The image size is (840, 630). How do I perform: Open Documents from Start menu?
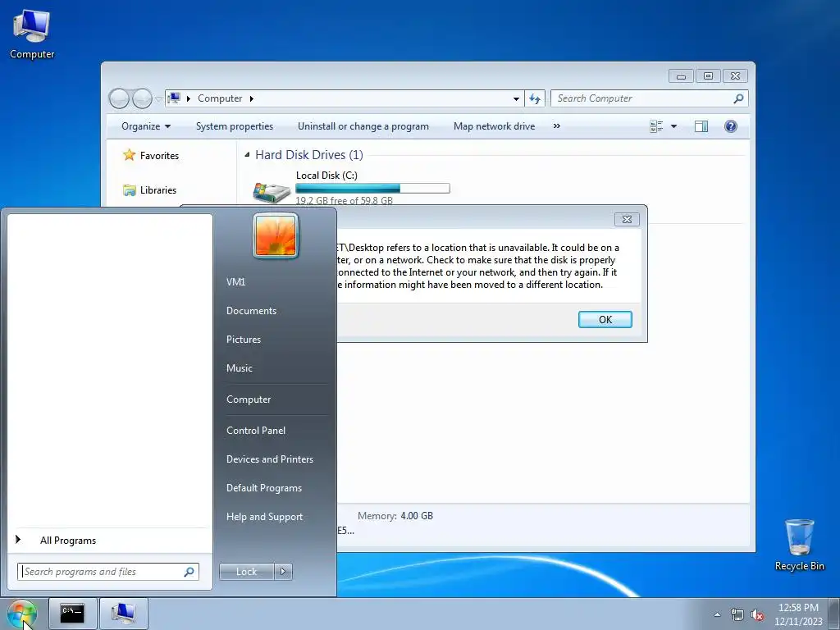click(251, 311)
